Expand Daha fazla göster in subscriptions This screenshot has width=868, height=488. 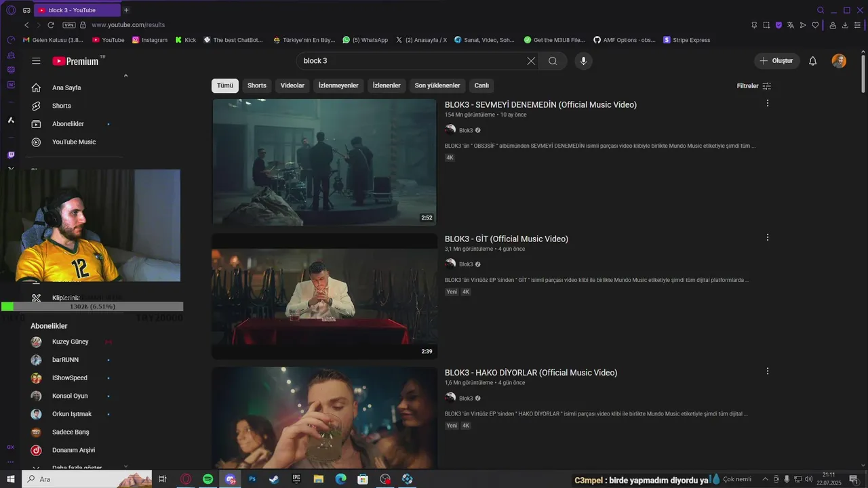(77, 467)
